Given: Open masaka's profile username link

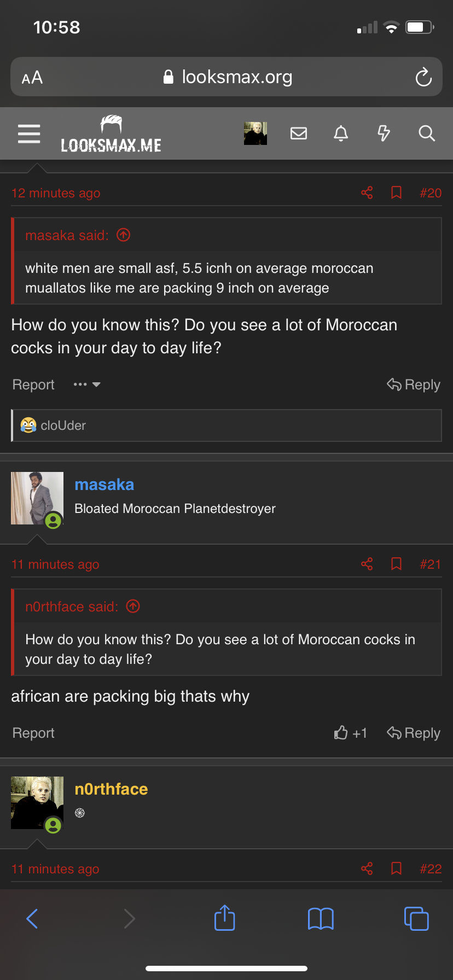Looking at the screenshot, I should [104, 485].
